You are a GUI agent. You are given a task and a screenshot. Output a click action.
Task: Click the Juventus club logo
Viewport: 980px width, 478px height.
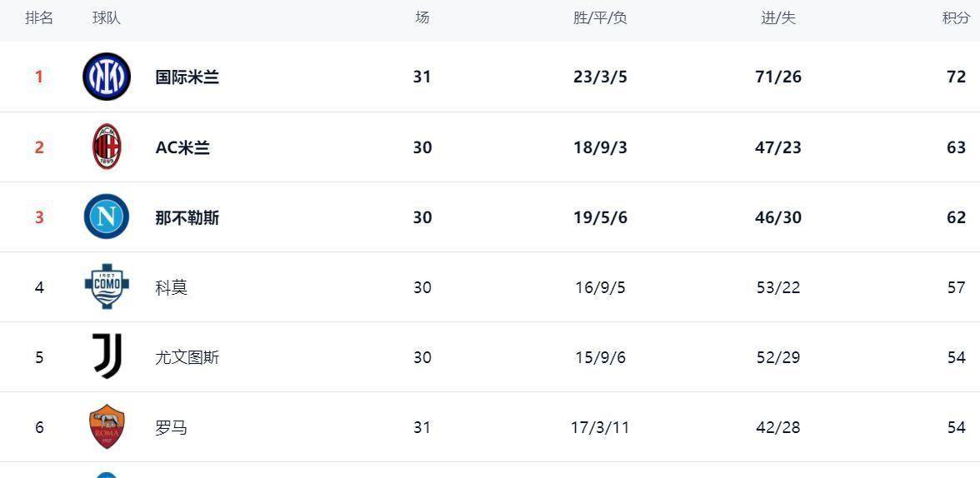click(107, 356)
